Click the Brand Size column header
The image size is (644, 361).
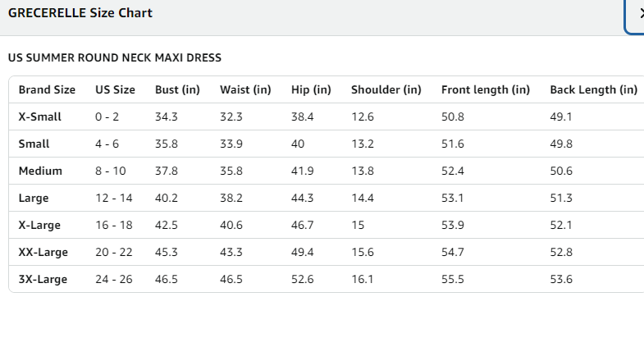[47, 89]
